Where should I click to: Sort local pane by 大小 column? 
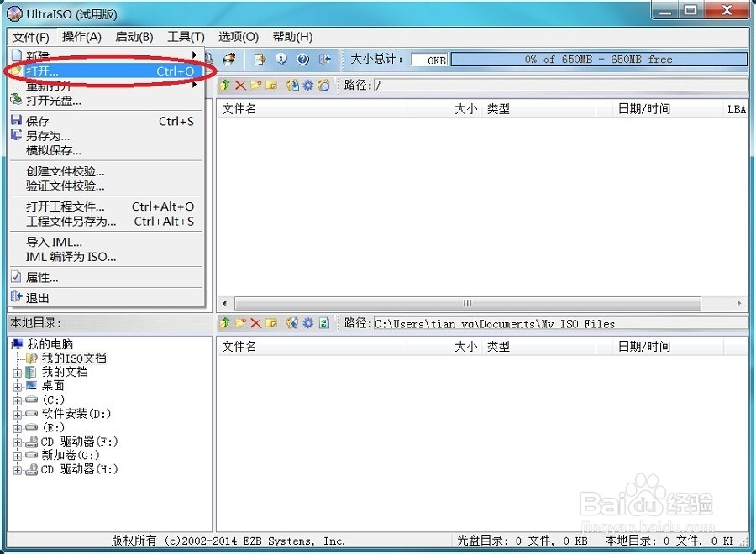444,347
